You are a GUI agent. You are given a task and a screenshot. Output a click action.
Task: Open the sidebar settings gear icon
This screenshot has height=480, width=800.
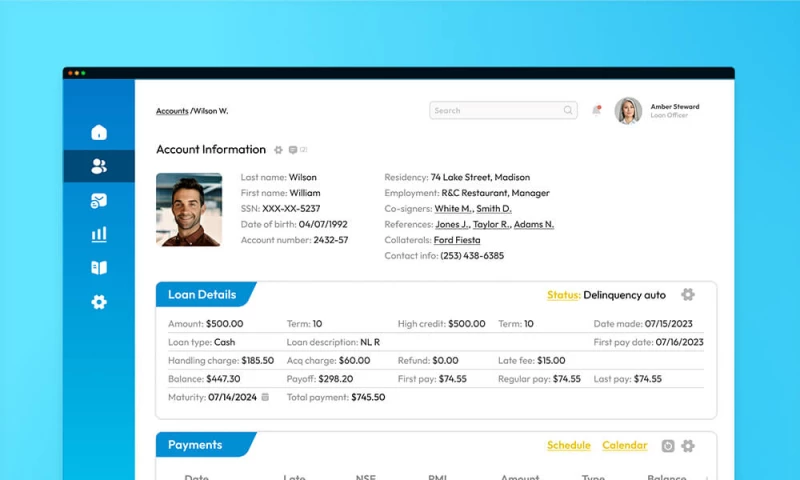point(99,302)
